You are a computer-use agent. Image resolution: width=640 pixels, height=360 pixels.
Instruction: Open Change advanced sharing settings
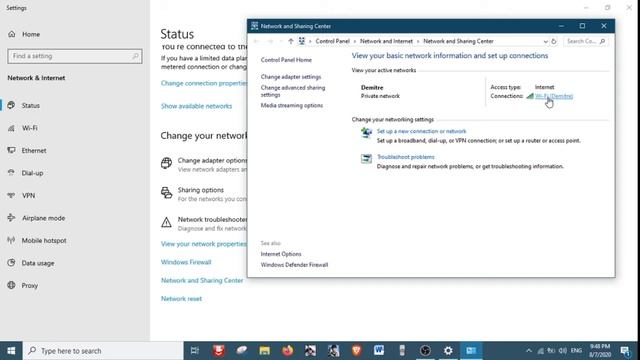coord(293,91)
